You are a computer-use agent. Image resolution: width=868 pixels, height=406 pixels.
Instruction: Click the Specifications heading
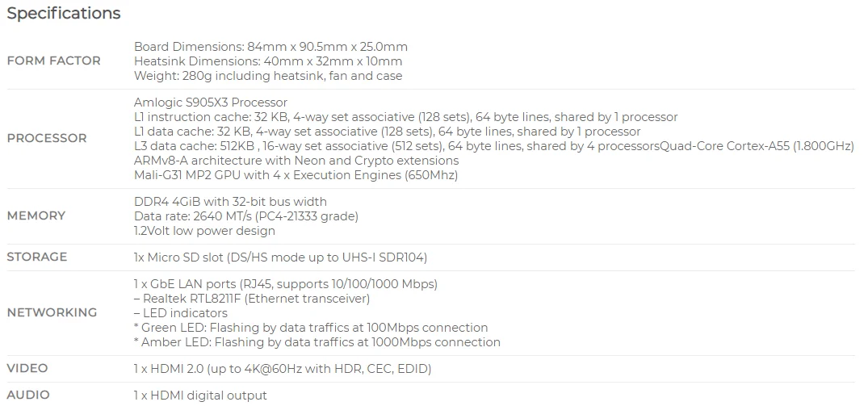coord(64,14)
